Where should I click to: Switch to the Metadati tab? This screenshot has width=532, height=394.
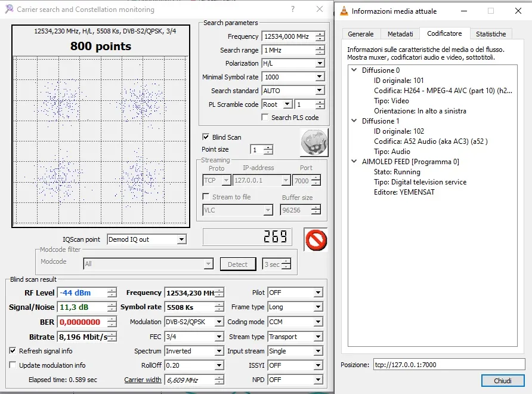400,34
